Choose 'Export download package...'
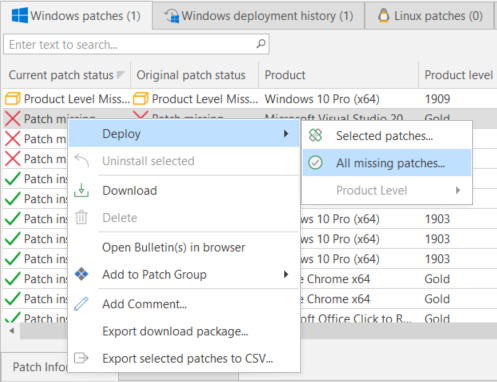 pyautogui.click(x=184, y=331)
